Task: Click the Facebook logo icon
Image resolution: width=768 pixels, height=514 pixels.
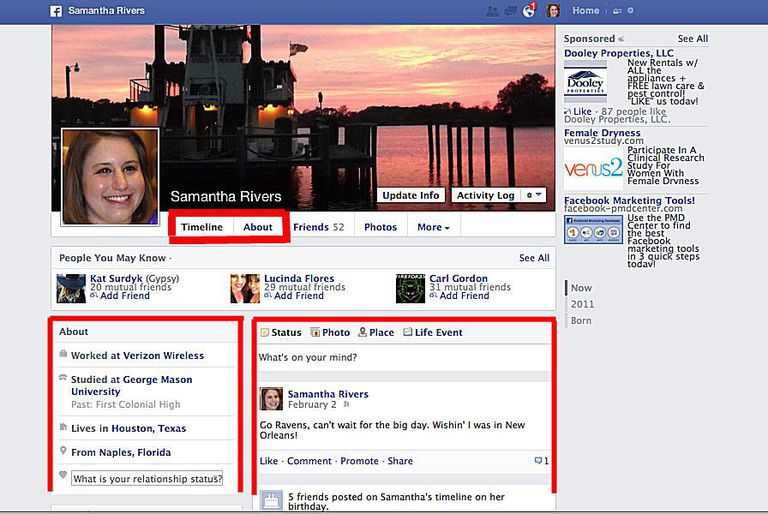Action: tap(56, 11)
